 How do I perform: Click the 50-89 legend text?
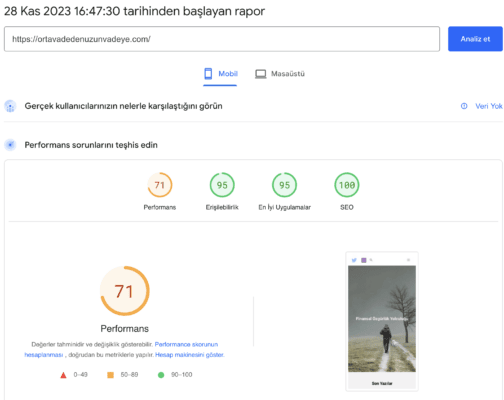129,375
